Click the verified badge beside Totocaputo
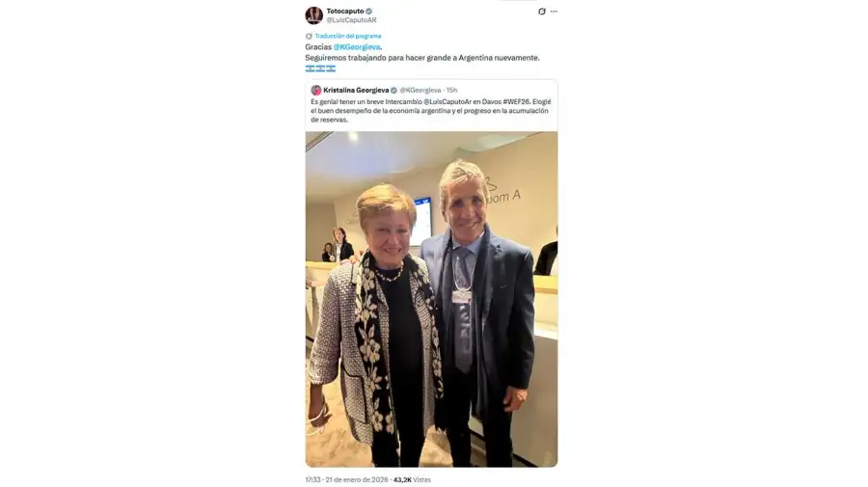 (368, 11)
